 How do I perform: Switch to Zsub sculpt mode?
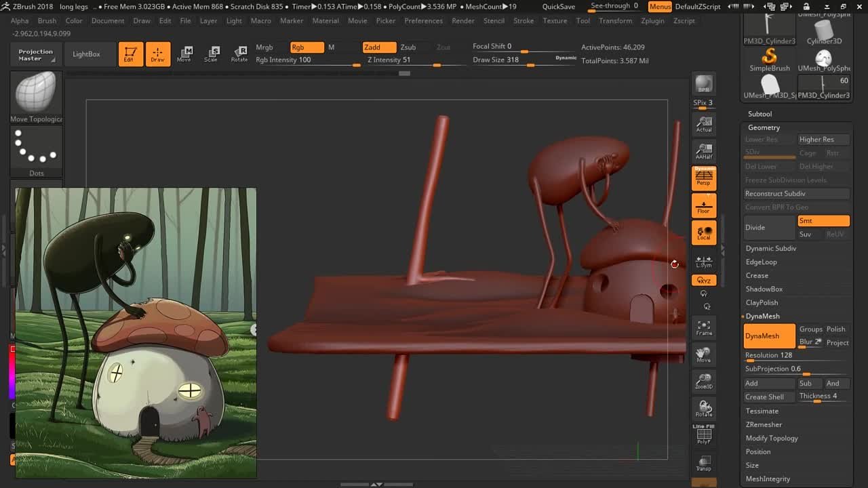click(x=408, y=47)
